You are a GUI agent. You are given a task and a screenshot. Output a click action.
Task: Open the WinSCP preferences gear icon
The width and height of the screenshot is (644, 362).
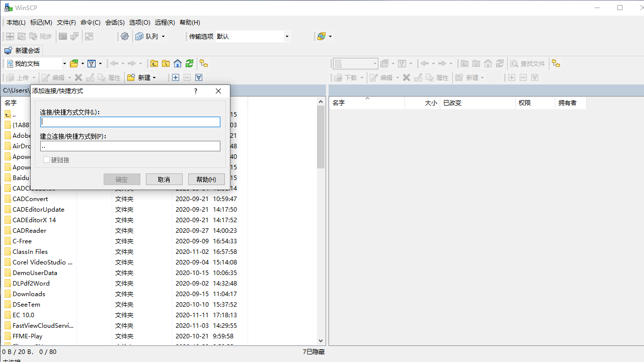(x=125, y=36)
